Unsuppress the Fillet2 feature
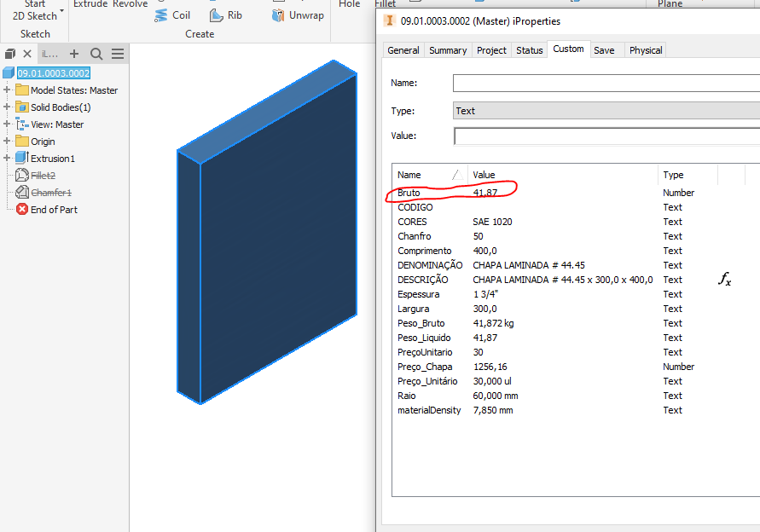760x532 pixels. click(x=44, y=175)
